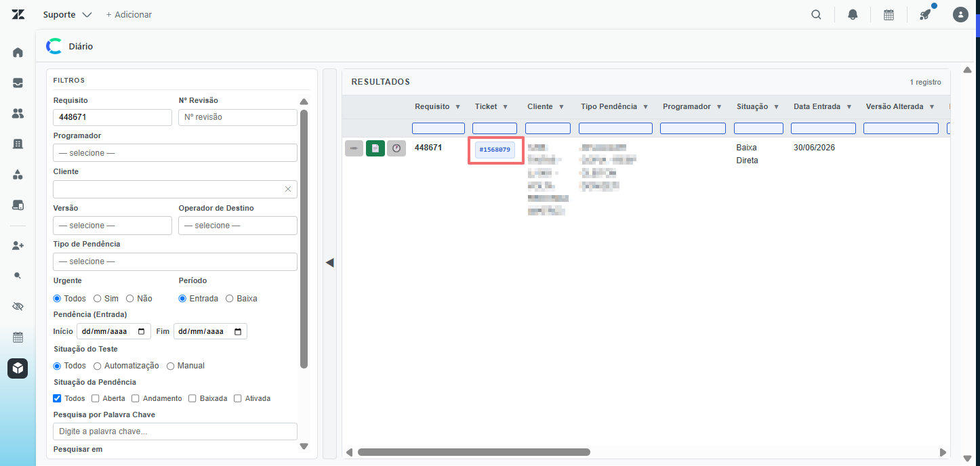Select Situação do Teste 'Automatização' radio
The image size is (980, 466).
tap(98, 366)
